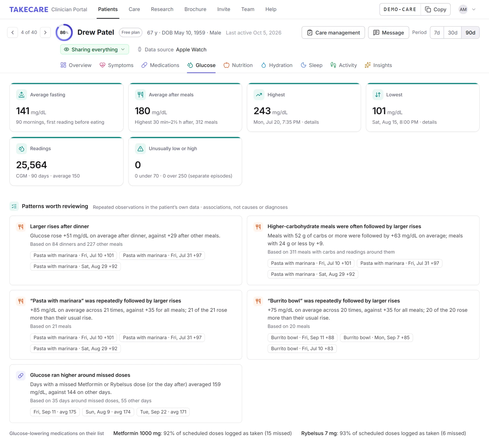Click the TAKECARE logo

(x=29, y=10)
